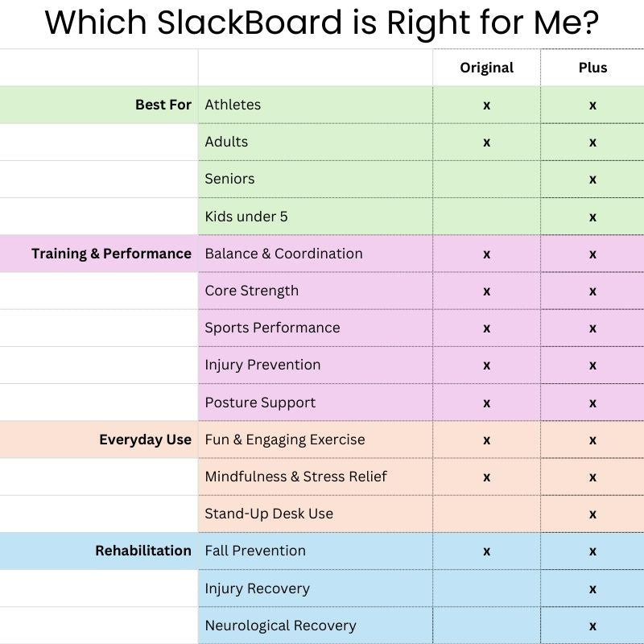This screenshot has height=644, width=644.
Task: Click the title Which SlackBoard is Right for Me?
Action: (x=322, y=23)
